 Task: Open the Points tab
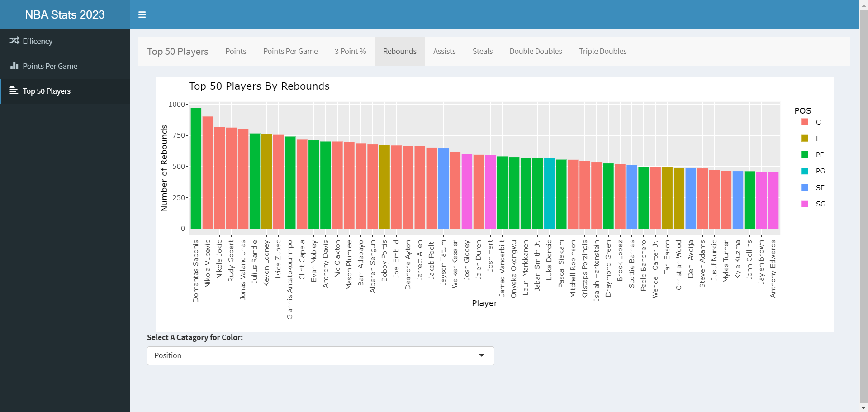[x=236, y=51]
